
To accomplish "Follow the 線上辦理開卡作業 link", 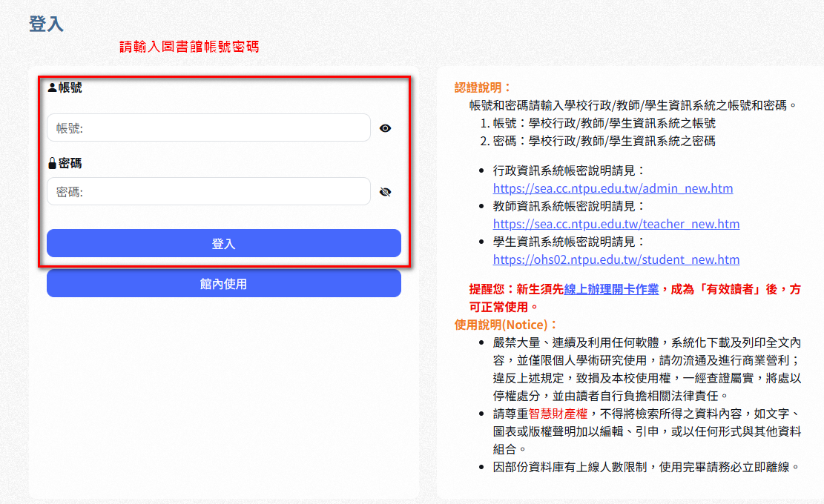I will pos(611,289).
